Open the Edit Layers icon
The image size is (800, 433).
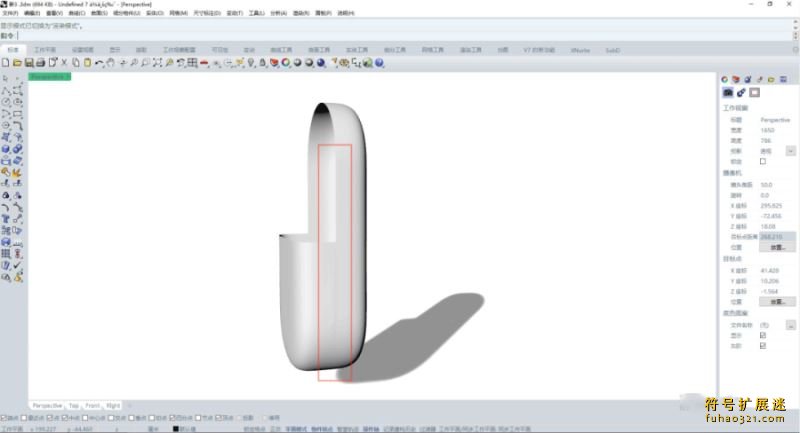[274, 63]
